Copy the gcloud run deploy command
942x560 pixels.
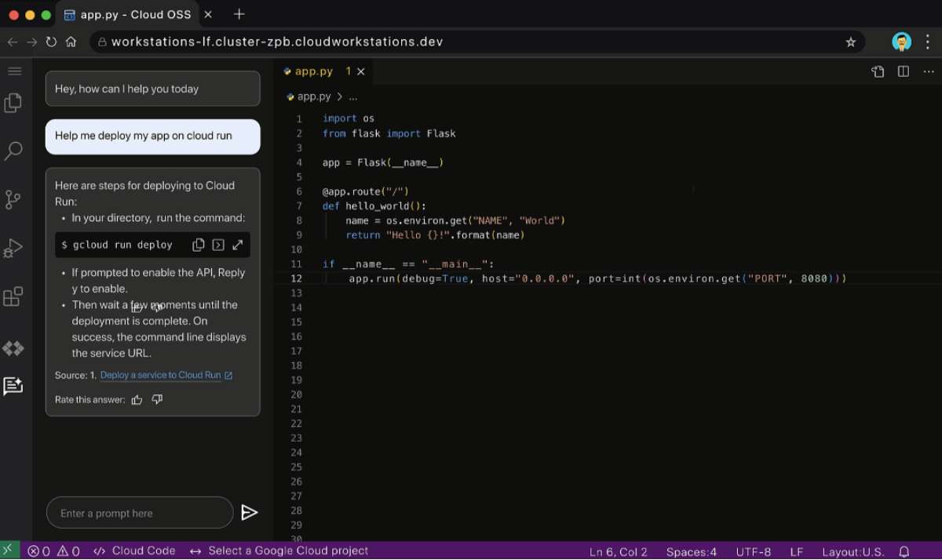tap(198, 244)
